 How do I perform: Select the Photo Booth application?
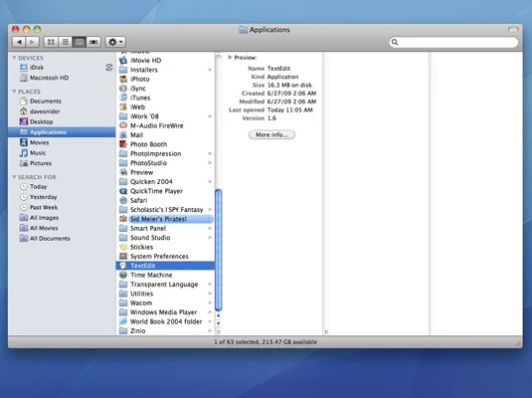[166, 144]
